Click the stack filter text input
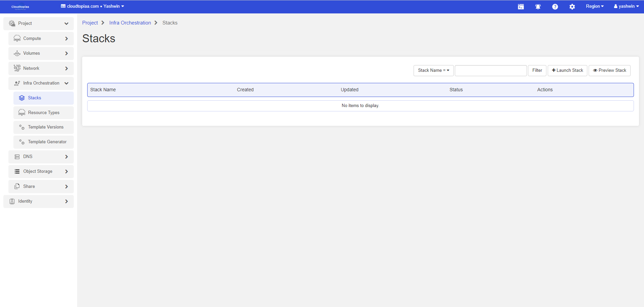The width and height of the screenshot is (644, 307). pyautogui.click(x=490, y=70)
